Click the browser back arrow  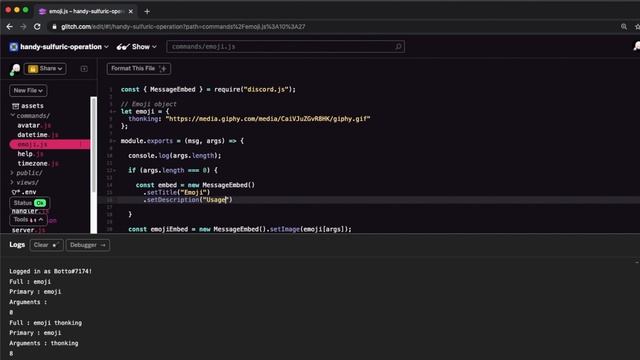point(9,27)
